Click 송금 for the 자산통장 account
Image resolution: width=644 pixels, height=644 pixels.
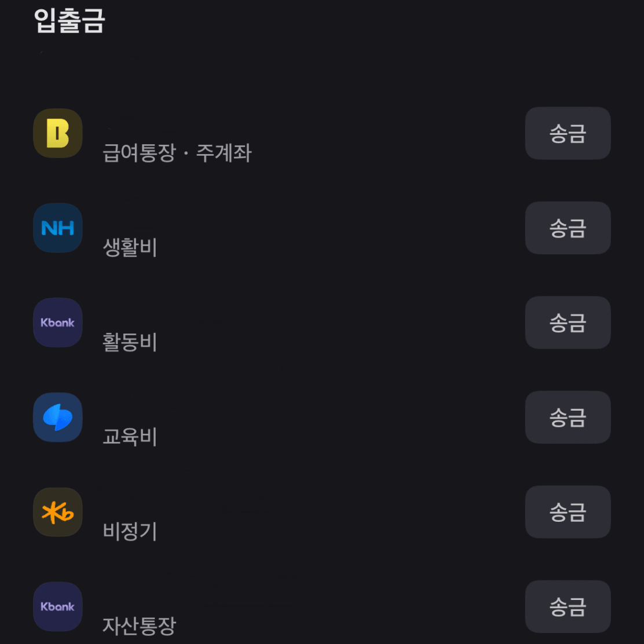[568, 606]
